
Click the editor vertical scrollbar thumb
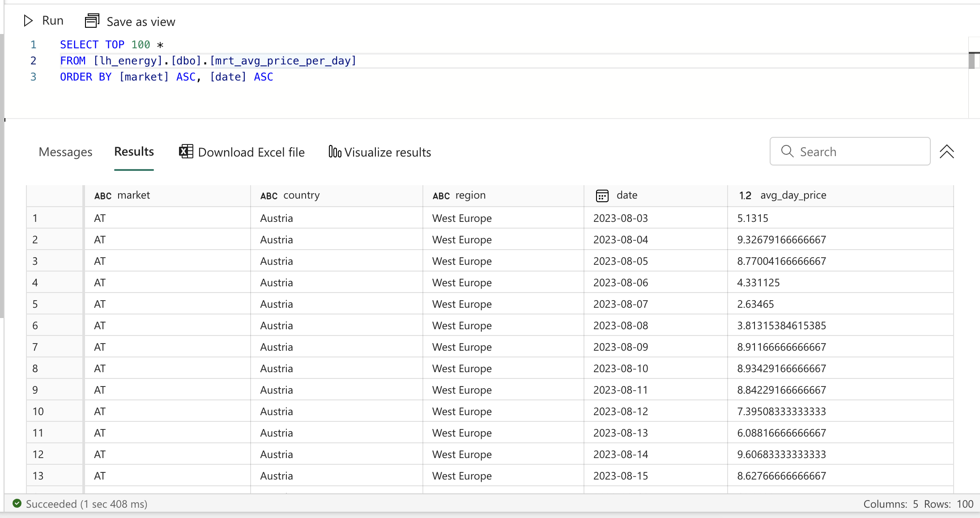click(971, 60)
